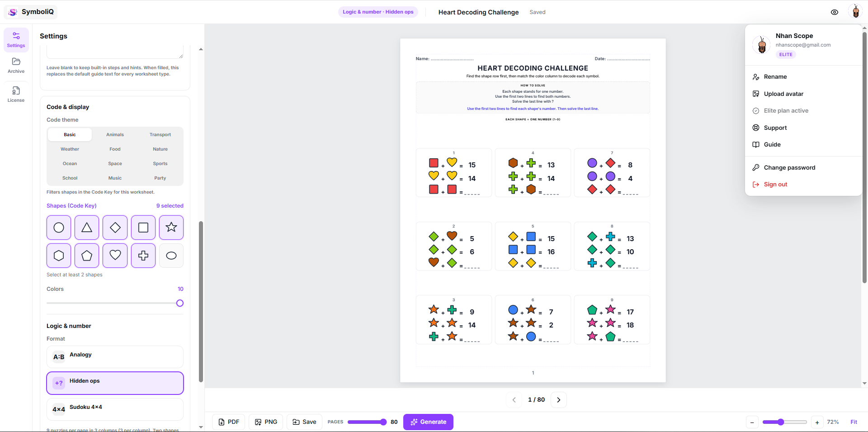Choose the Analogy format option
The height and width of the screenshot is (432, 868).
click(x=115, y=357)
